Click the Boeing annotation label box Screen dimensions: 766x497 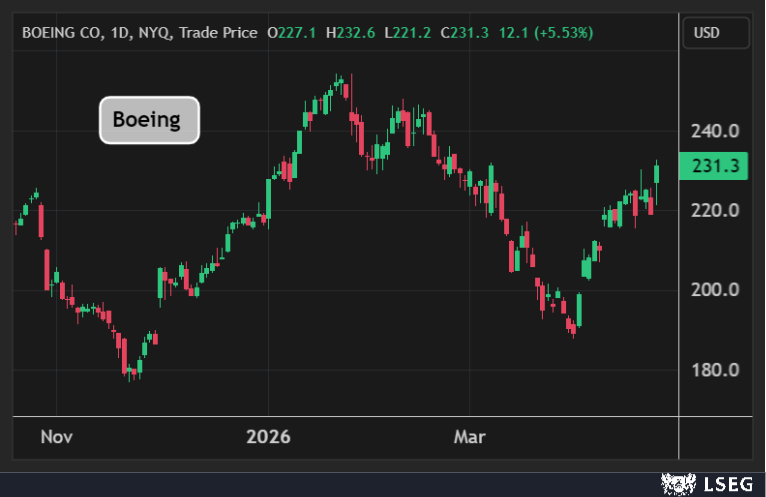(148, 120)
